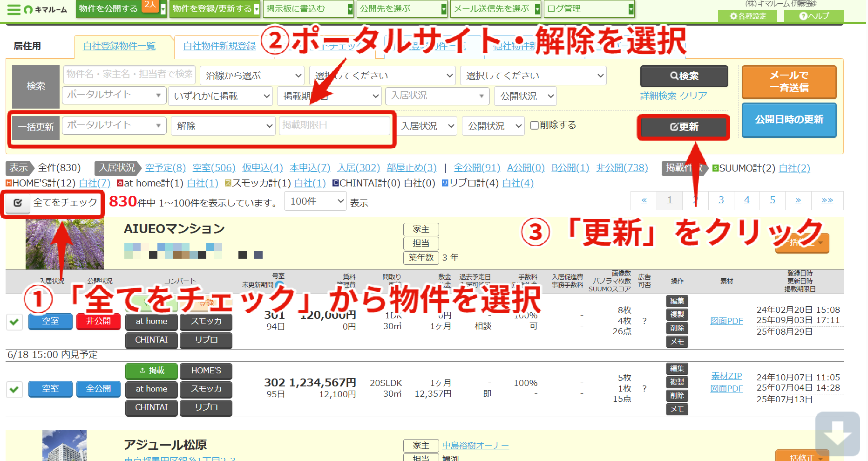Click the dark 更新 update button
This screenshot has height=461, width=868.
tap(684, 127)
